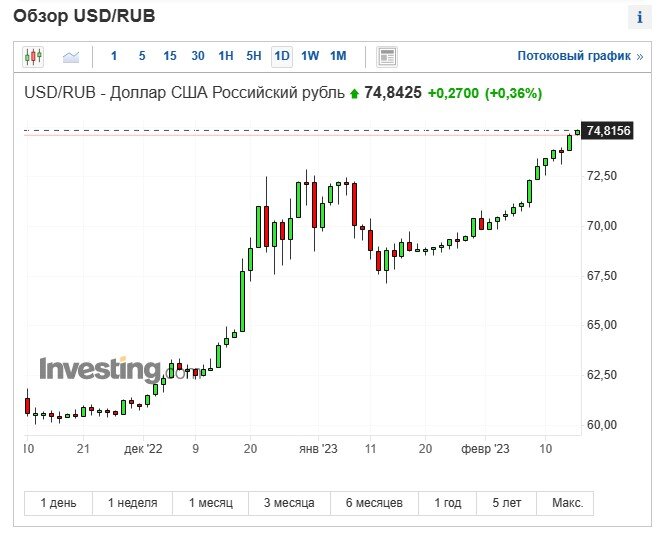Click the USD/RUB - Доллар США Российский рубль title
The height and width of the screenshot is (537, 670).
tap(184, 93)
